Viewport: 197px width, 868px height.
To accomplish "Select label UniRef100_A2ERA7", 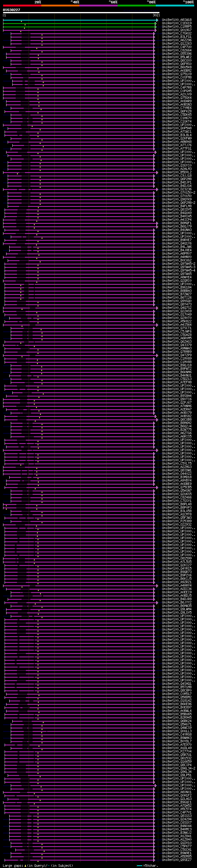I will click(x=177, y=409).
